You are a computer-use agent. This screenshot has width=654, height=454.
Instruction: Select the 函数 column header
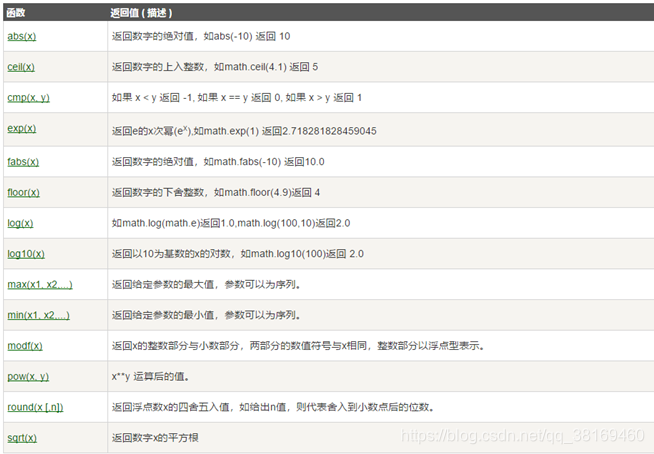click(16, 13)
